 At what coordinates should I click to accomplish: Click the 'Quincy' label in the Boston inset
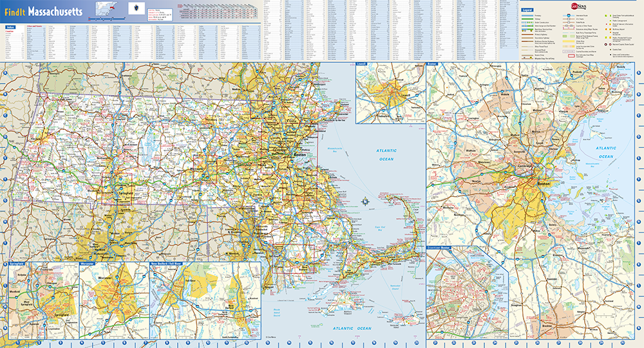pyautogui.click(x=553, y=225)
